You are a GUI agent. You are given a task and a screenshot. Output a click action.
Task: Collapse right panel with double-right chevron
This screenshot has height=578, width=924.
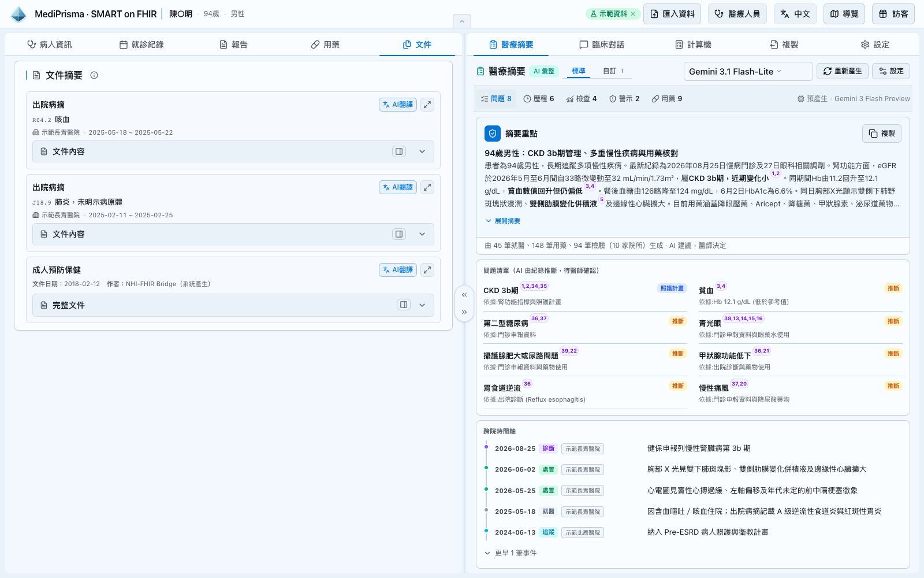click(x=464, y=312)
